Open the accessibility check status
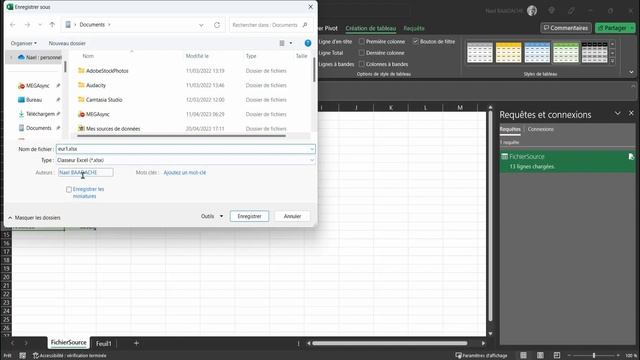 pyautogui.click(x=70, y=356)
